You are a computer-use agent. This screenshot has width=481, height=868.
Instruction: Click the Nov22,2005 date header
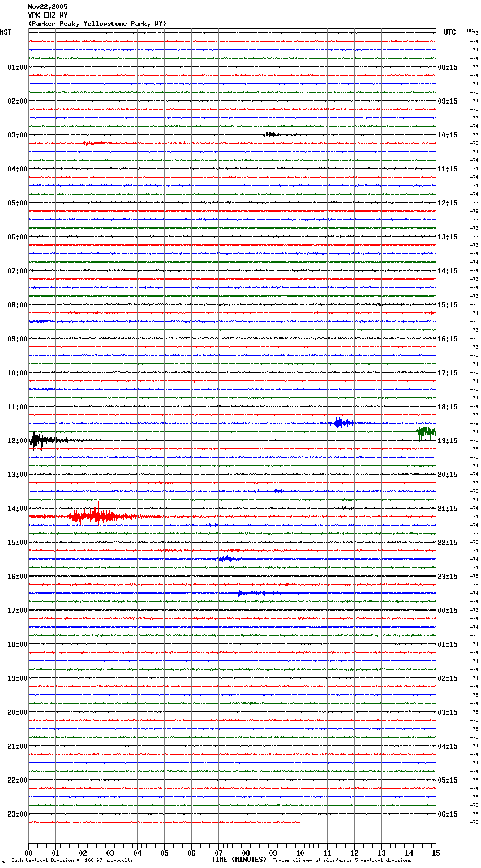[x=48, y=7]
